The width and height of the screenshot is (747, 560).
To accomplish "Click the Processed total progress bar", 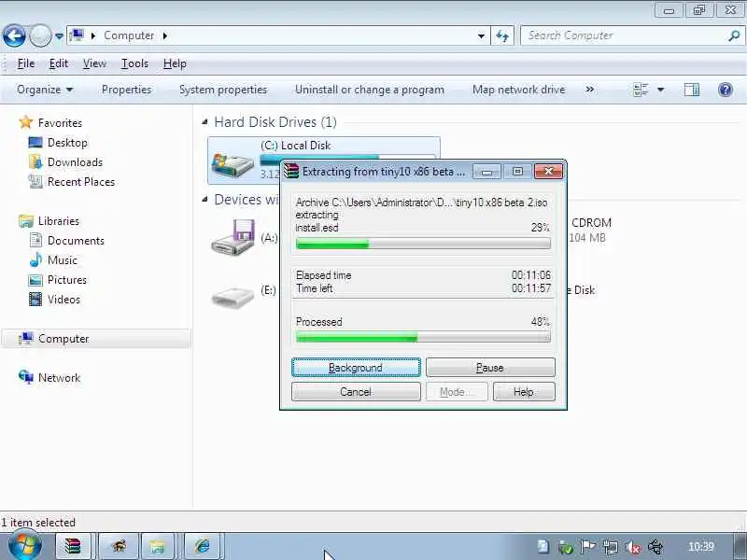I will (423, 337).
